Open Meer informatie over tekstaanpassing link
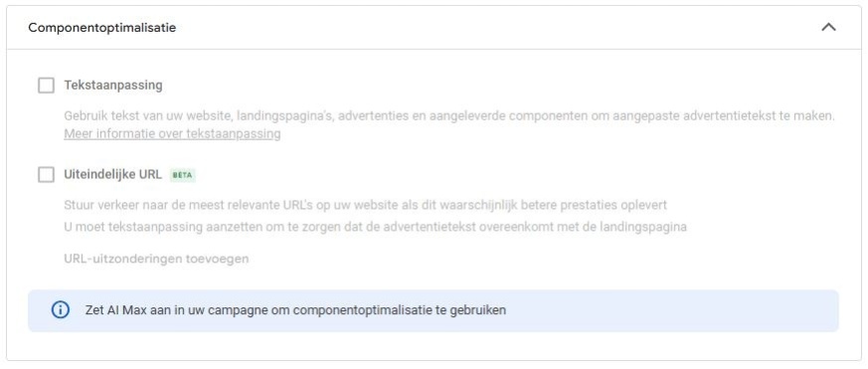 pos(172,134)
